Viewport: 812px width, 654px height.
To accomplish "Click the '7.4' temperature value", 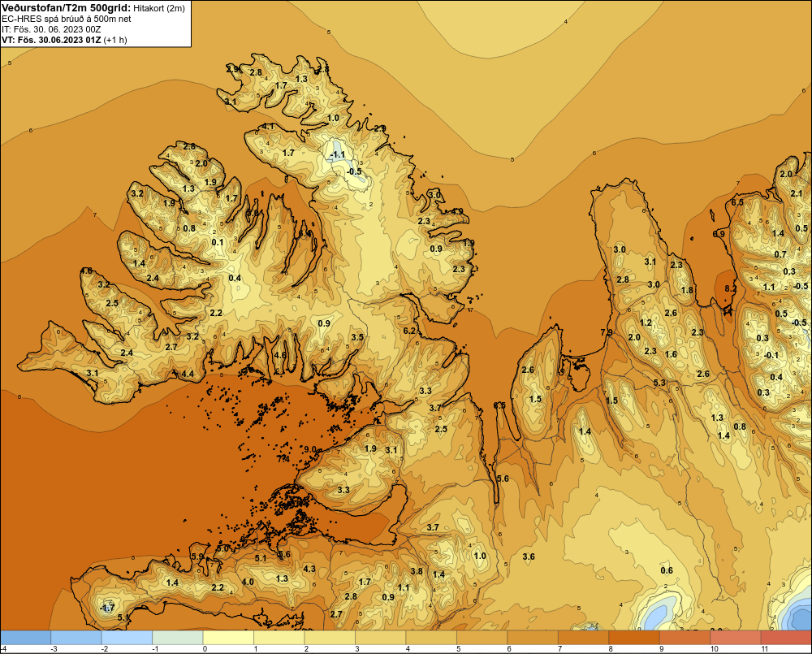I will point(283,459).
